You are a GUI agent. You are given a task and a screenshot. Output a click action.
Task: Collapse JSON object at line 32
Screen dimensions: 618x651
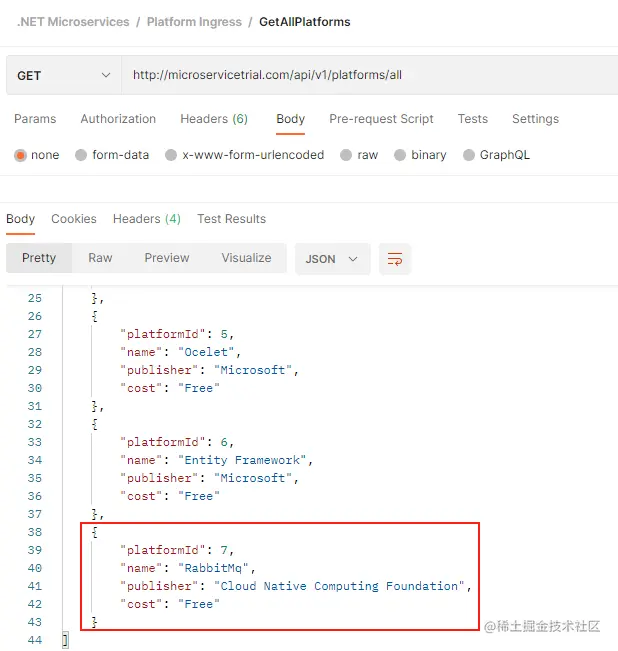[95, 424]
